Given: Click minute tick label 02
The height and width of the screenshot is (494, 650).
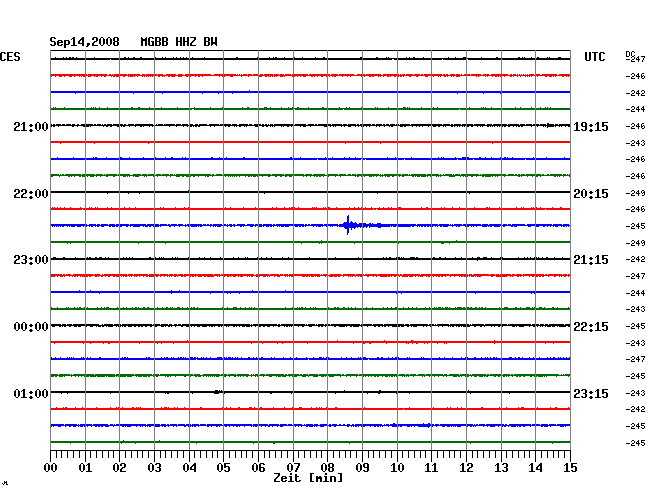Looking at the screenshot, I should (x=119, y=467).
